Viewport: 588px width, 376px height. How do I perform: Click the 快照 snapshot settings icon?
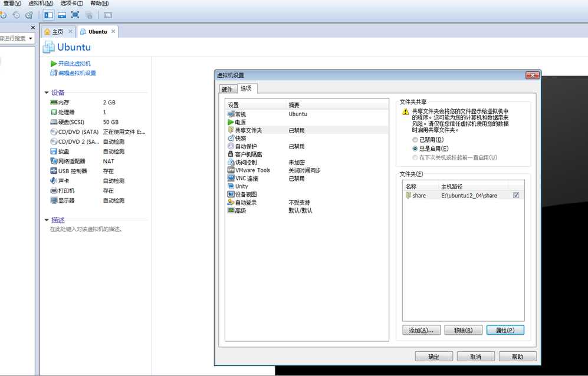pos(231,138)
